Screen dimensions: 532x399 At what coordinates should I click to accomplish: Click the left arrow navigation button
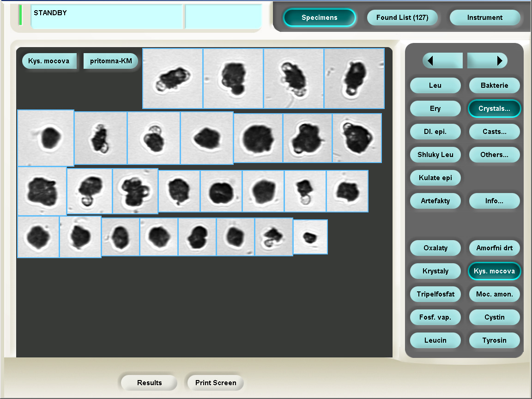click(442, 61)
